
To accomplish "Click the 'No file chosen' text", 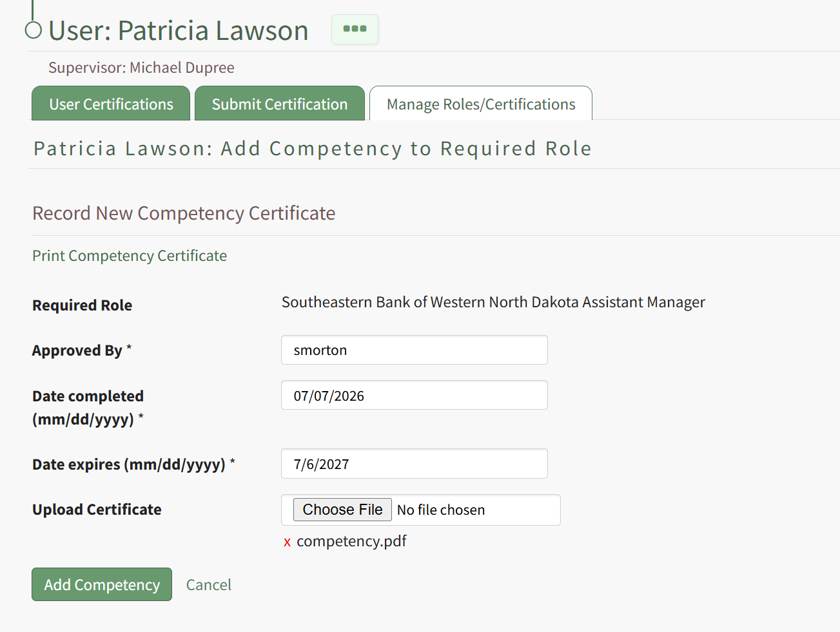I will [x=441, y=510].
